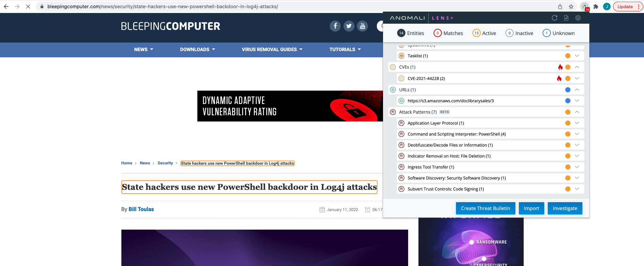Click the CVE-2021-44228 entity icon
The height and width of the screenshot is (266, 644).
pyautogui.click(x=401, y=78)
